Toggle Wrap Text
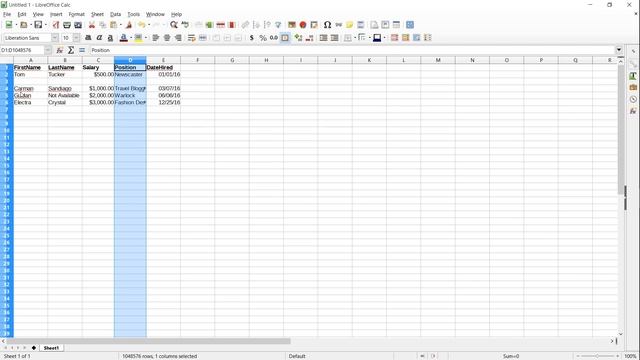The image size is (640, 360). click(191, 38)
